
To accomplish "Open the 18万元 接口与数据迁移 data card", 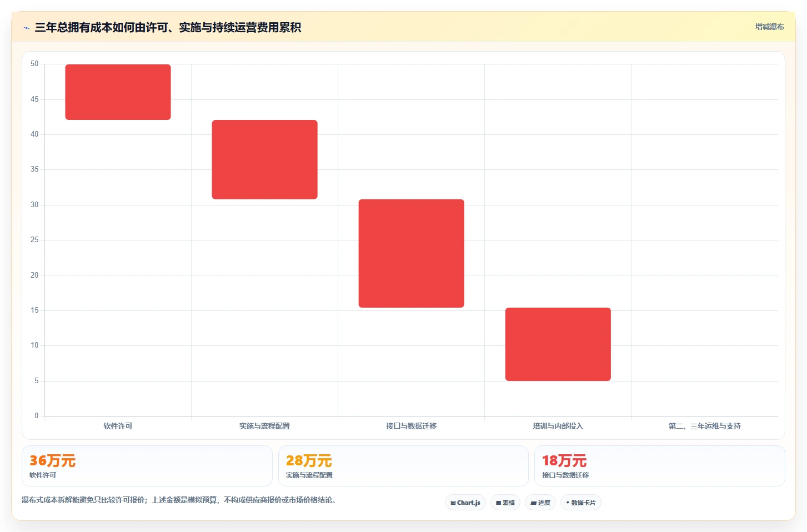I will [x=659, y=466].
